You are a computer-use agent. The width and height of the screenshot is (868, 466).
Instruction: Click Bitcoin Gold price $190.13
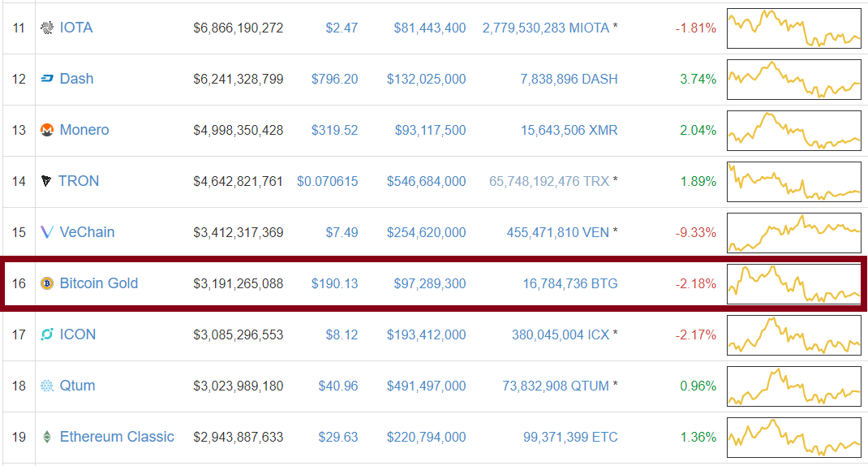point(334,283)
